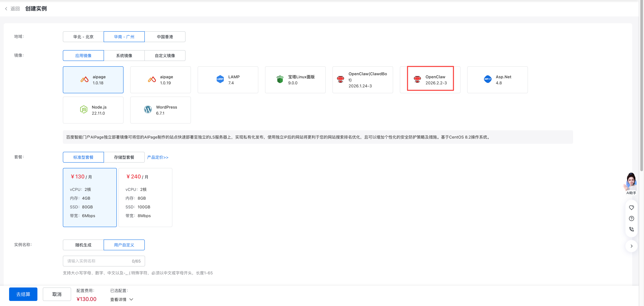Open the 产品定价>> pricing link

tap(158, 157)
